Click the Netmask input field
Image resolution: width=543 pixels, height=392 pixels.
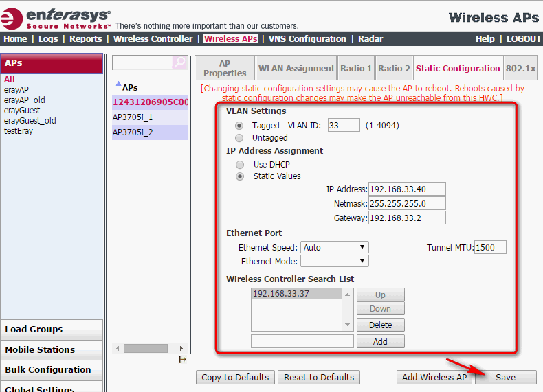click(407, 203)
